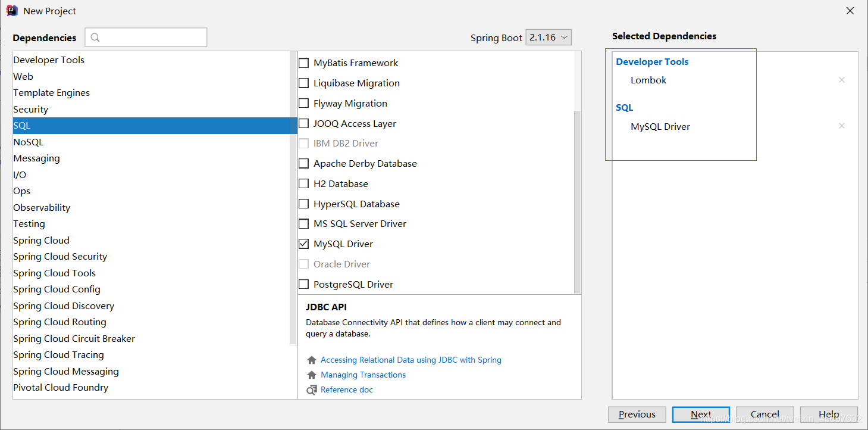
Task: Click the SQL heading in selected panel
Action: coord(625,108)
